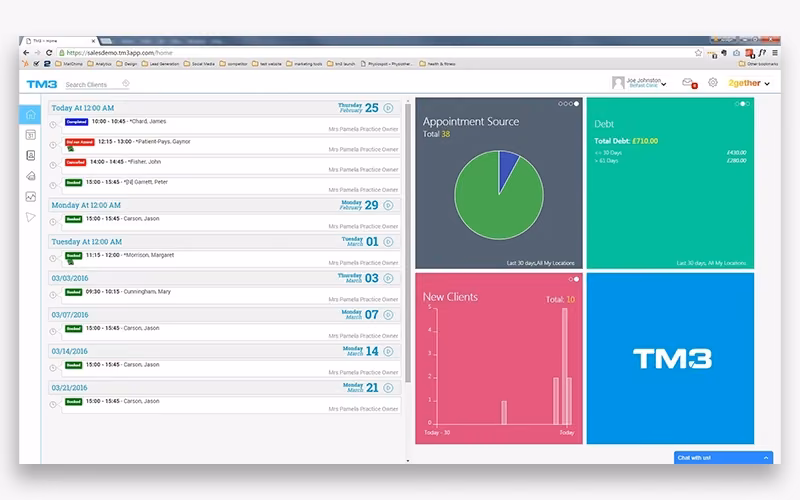Open the 2gether dropdown menu
This screenshot has width=800, height=500.
749,83
